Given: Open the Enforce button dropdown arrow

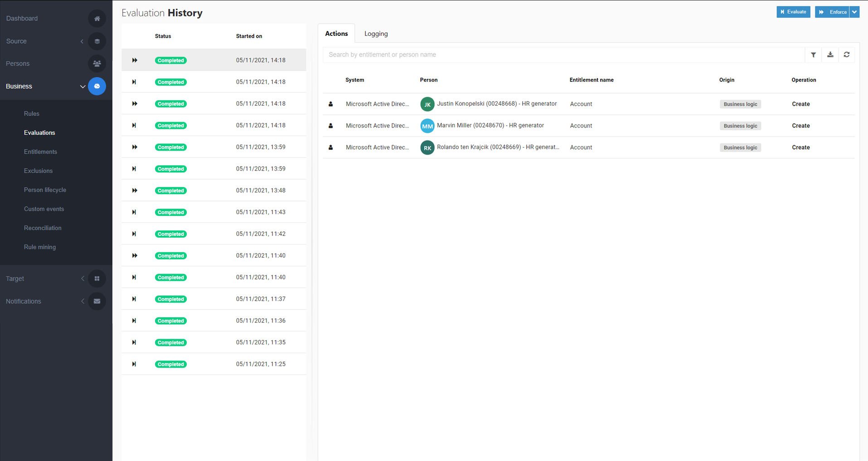Looking at the screenshot, I should (854, 12).
